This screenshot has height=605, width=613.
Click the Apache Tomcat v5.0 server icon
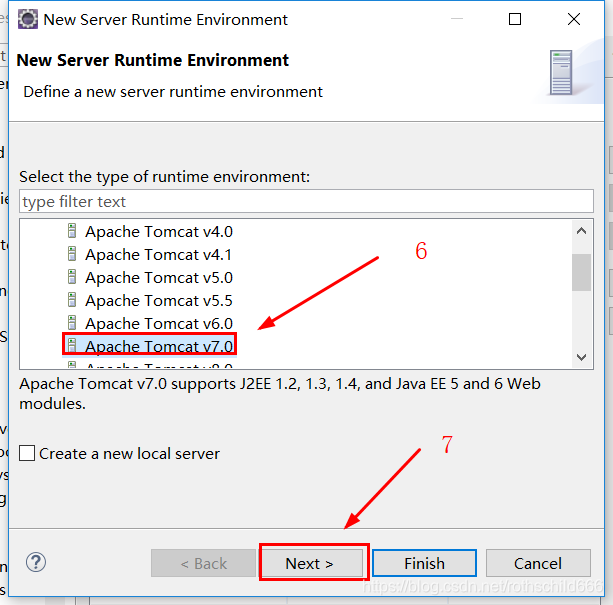pyautogui.click(x=72, y=277)
